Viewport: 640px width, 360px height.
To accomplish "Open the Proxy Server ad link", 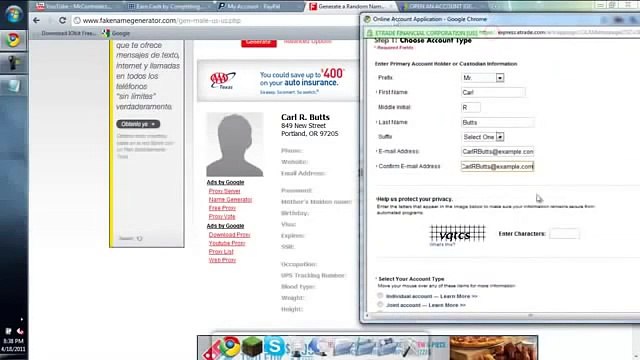I will tap(224, 191).
